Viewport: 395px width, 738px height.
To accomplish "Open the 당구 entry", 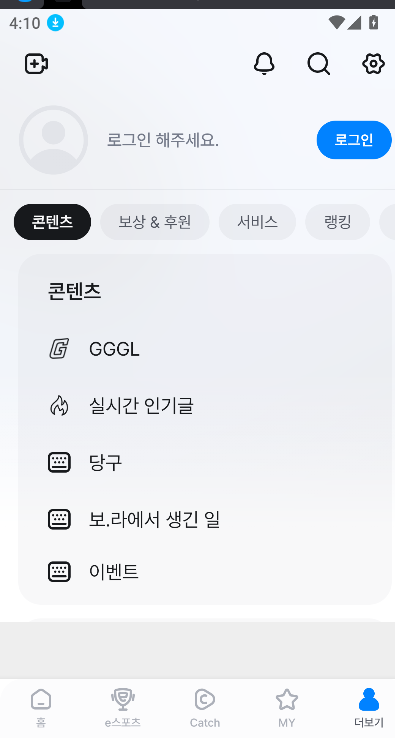I will pyautogui.click(x=205, y=462).
